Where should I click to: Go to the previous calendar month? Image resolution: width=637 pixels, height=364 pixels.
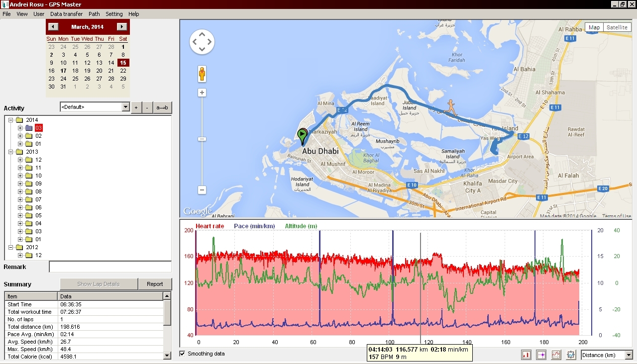coord(53,27)
